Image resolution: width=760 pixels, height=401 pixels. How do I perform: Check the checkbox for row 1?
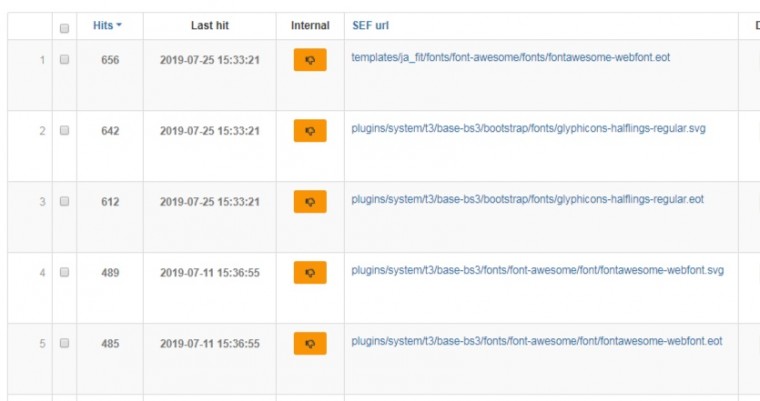pos(65,60)
